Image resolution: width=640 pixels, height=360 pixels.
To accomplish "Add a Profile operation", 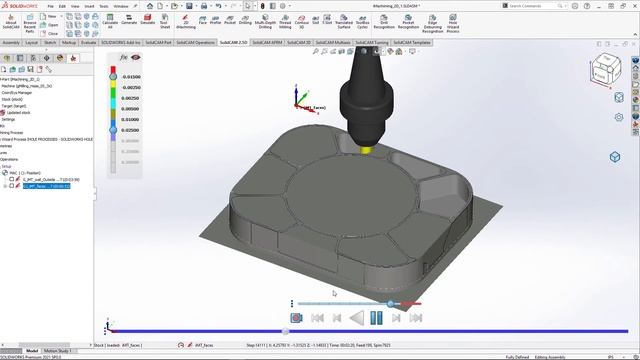I will pos(215,19).
